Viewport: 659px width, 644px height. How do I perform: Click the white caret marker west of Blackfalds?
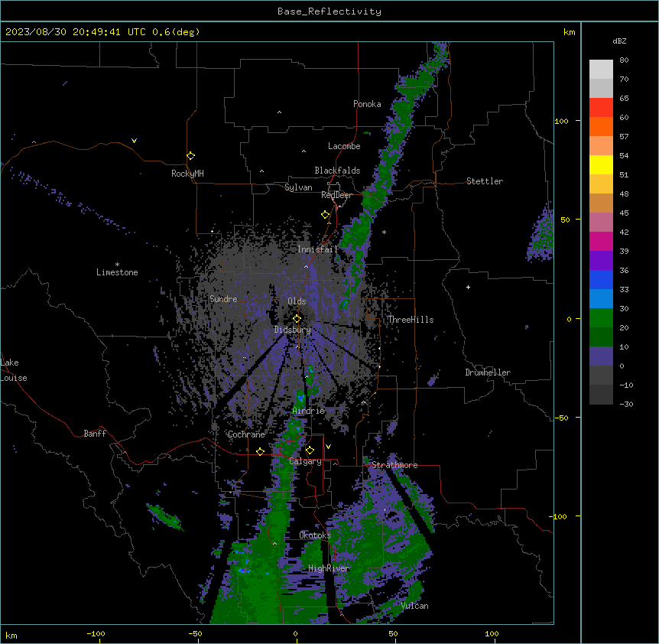point(261,171)
